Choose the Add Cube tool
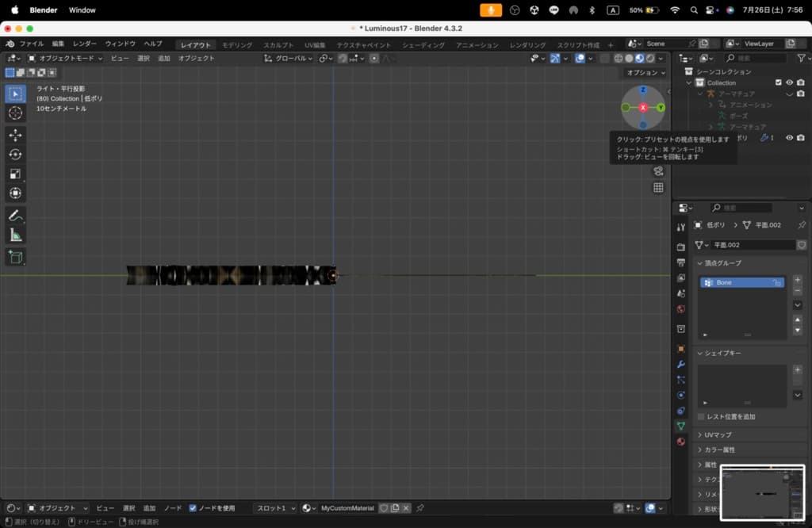Screen dimensions: 812x528 15,257
